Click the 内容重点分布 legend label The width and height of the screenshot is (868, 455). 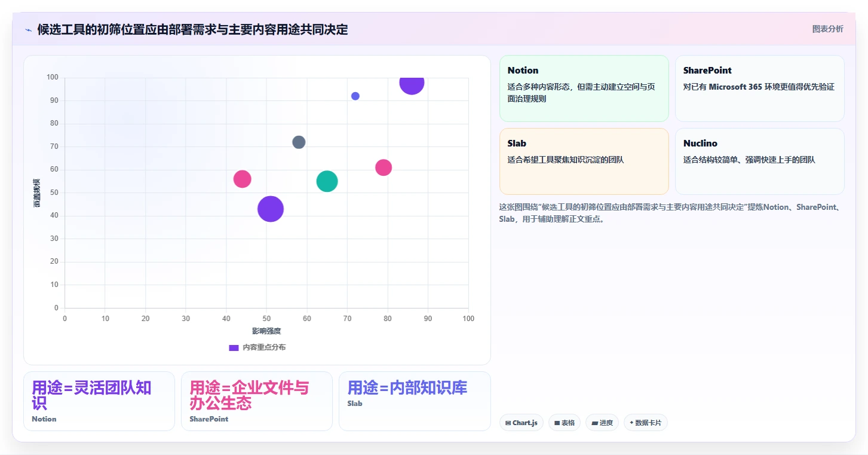click(x=263, y=347)
